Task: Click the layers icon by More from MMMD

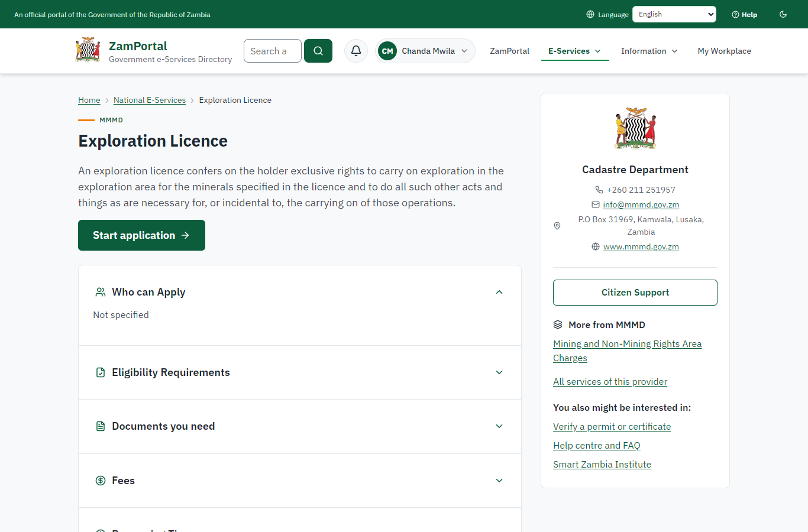Action: (558, 325)
